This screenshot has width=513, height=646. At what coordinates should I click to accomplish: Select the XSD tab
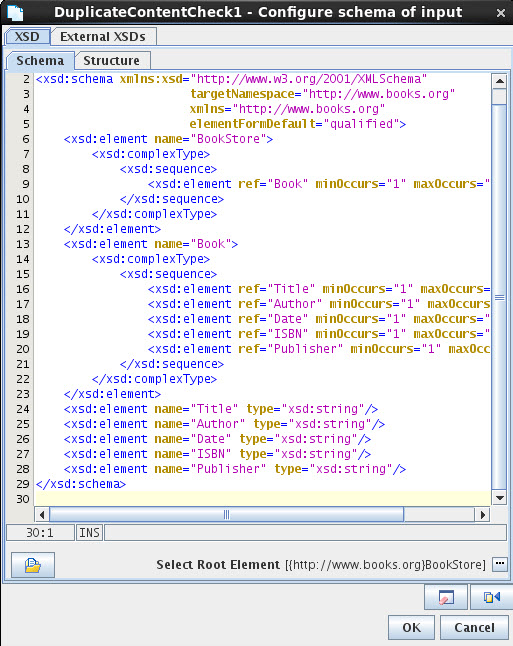click(x=27, y=37)
